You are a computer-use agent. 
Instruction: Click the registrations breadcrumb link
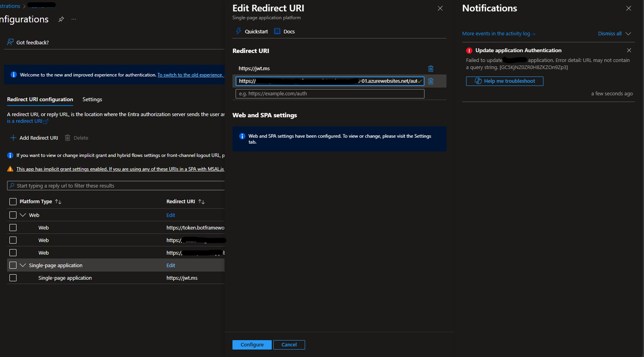10,6
